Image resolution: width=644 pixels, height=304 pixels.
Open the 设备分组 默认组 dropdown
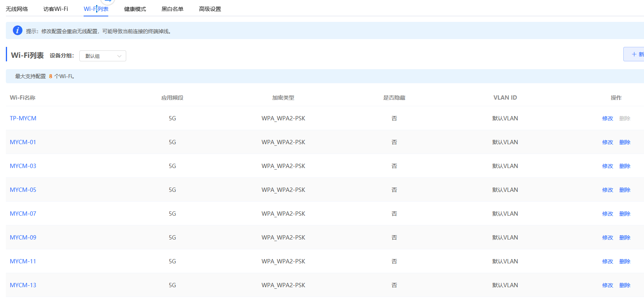pos(103,56)
